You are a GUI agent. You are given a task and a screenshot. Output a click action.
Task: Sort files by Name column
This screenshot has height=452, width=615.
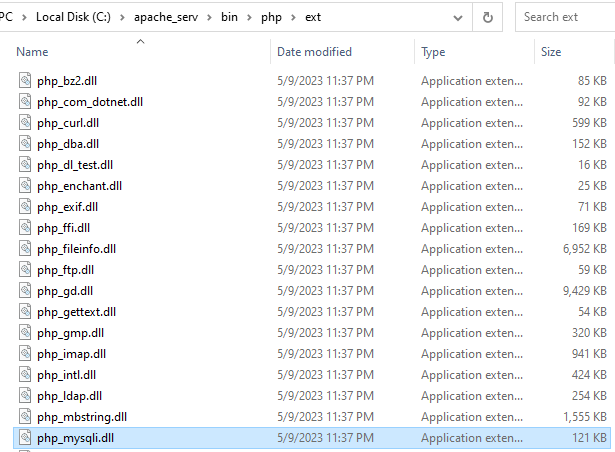tap(32, 52)
